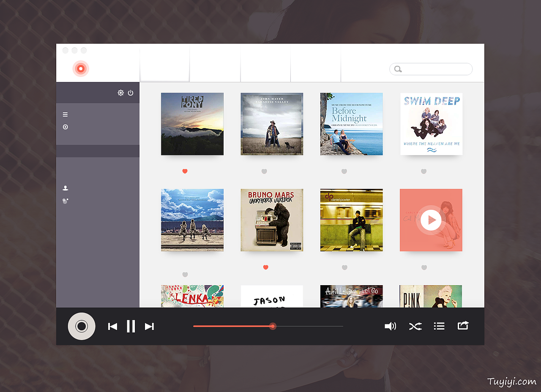Like the John Mayer Paradise Valley album
This screenshot has height=392, width=541.
click(264, 171)
